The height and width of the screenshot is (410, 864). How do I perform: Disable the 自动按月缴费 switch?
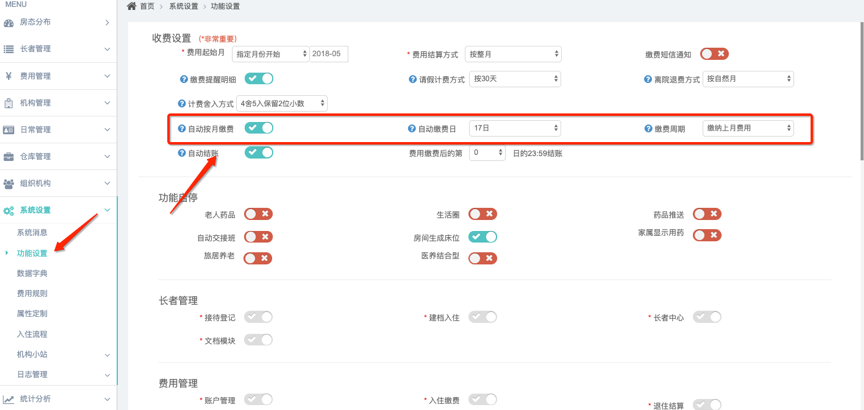coord(259,128)
